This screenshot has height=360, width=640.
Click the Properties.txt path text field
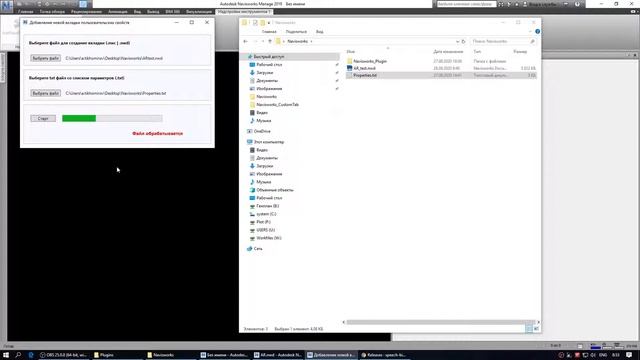click(116, 93)
